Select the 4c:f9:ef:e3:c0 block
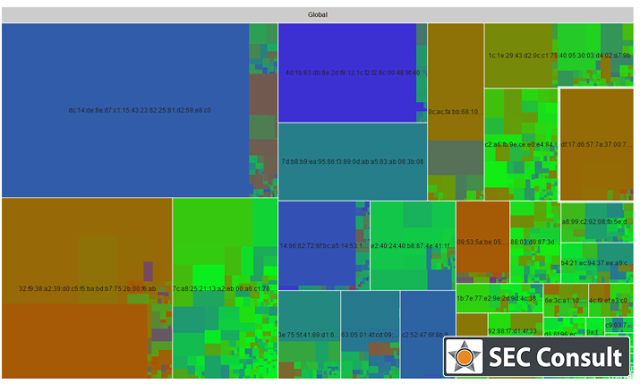This screenshot has width=640, height=384. [611, 300]
